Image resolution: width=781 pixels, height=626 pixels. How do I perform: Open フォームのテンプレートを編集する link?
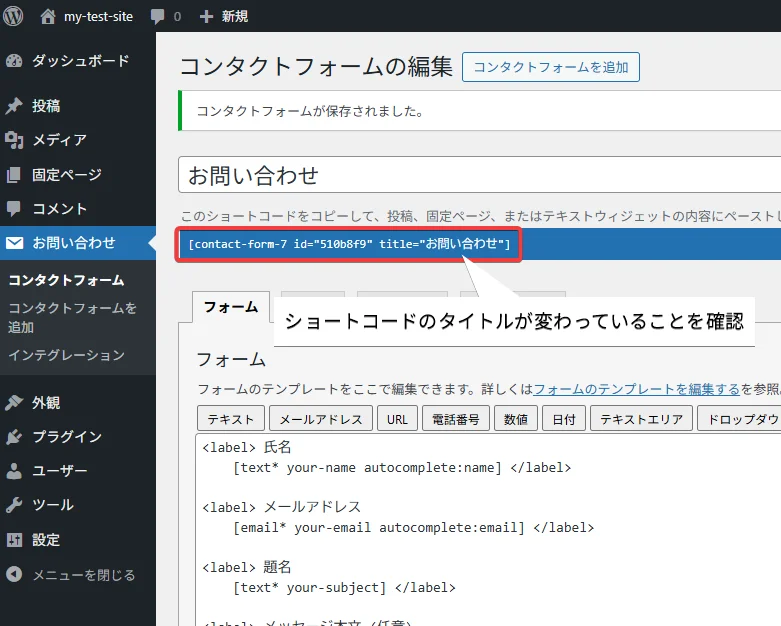point(637,389)
